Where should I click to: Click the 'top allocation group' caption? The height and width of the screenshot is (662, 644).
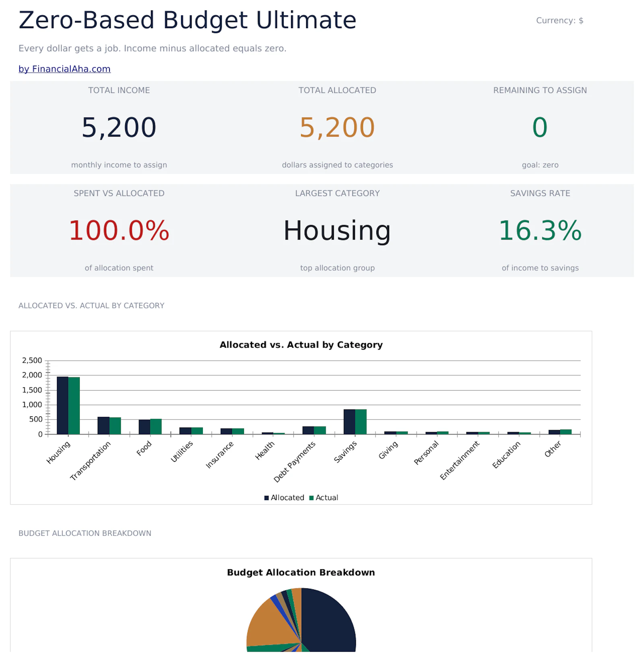point(337,268)
